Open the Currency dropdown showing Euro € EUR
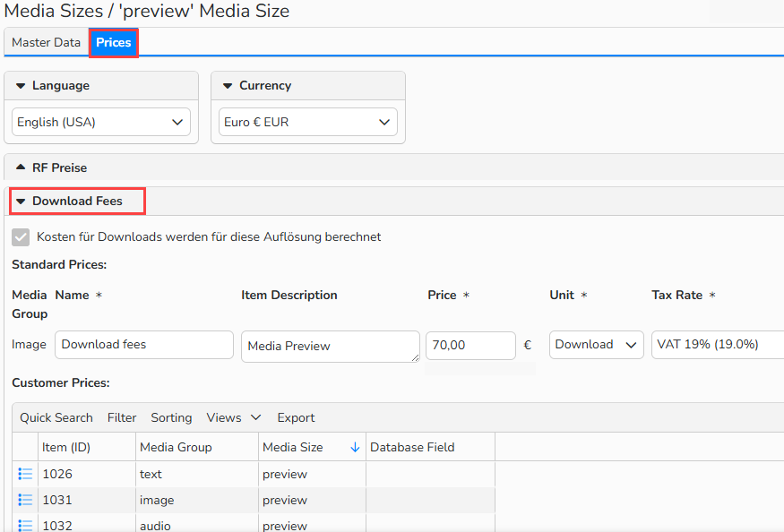Screen dimensions: 784x532 308,122
